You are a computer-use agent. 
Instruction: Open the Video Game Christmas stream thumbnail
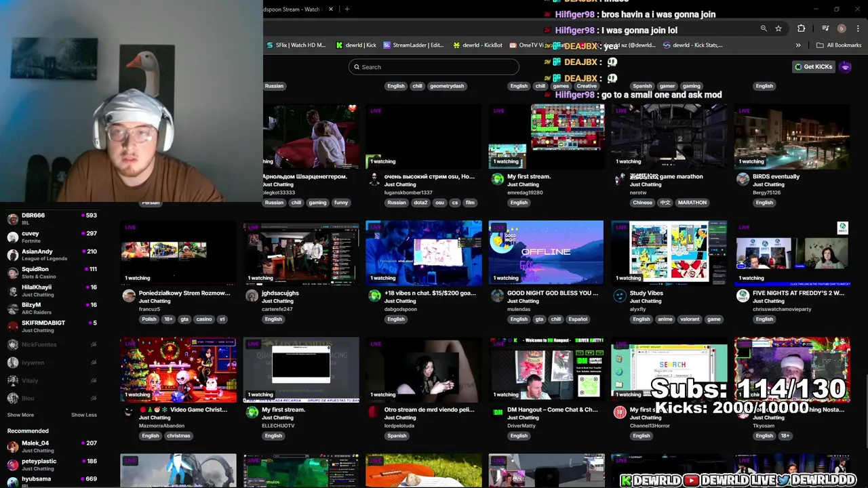(x=178, y=369)
